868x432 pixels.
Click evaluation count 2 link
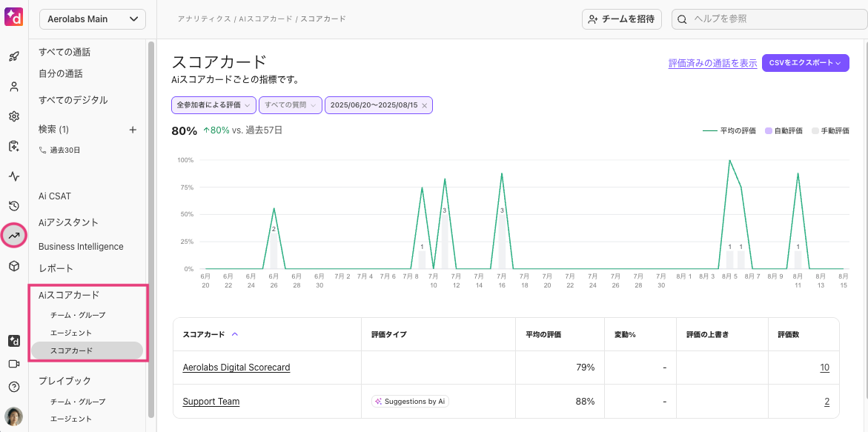click(827, 402)
